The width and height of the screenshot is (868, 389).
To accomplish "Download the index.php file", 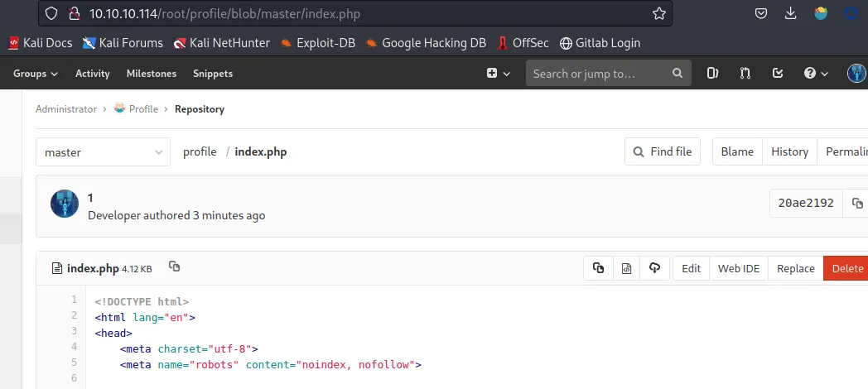I will point(654,267).
